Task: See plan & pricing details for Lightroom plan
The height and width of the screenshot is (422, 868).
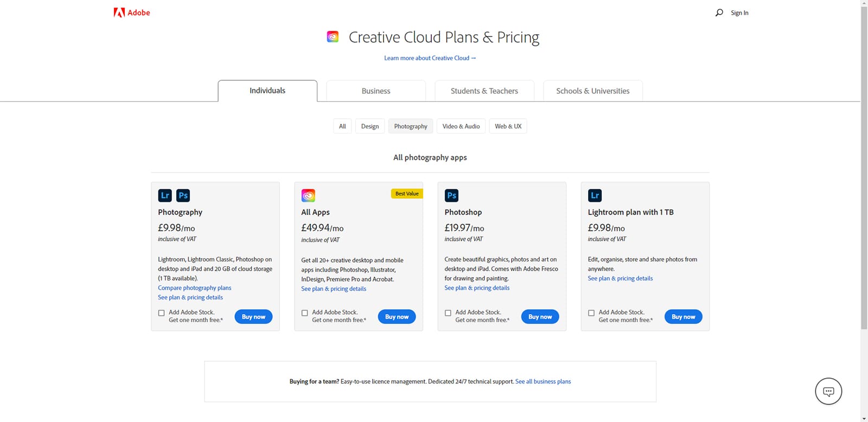Action: point(620,278)
